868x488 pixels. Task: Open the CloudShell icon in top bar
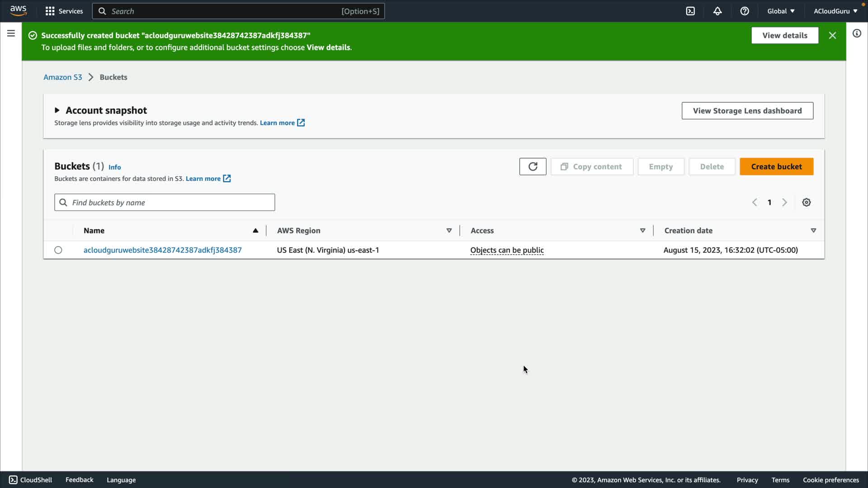click(x=690, y=11)
